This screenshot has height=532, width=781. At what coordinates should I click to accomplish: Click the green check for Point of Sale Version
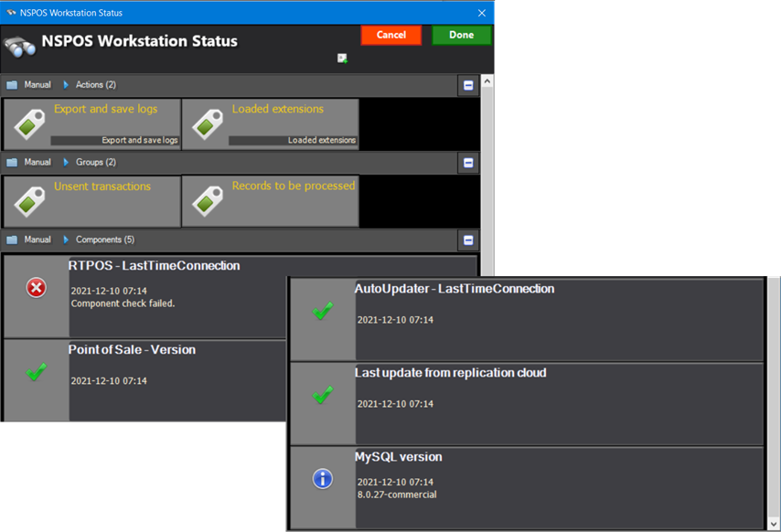click(37, 371)
